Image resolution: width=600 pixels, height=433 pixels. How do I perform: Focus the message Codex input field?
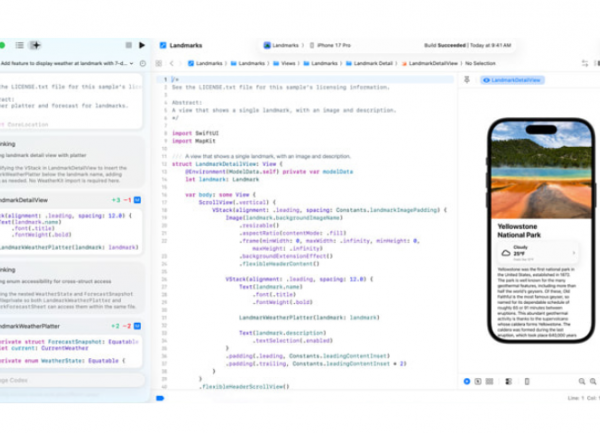coord(72,380)
